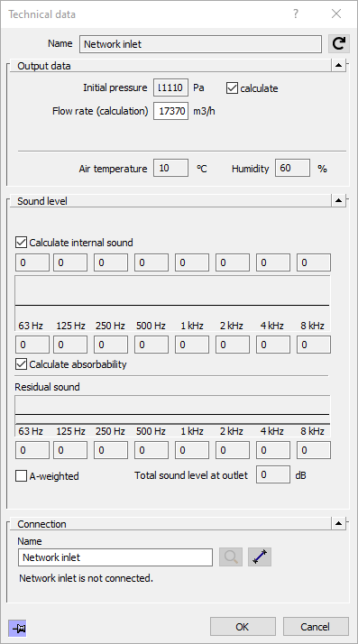Click the refresh arrow icon beside Name
Viewport: 358px width, 644px height.
tap(339, 43)
